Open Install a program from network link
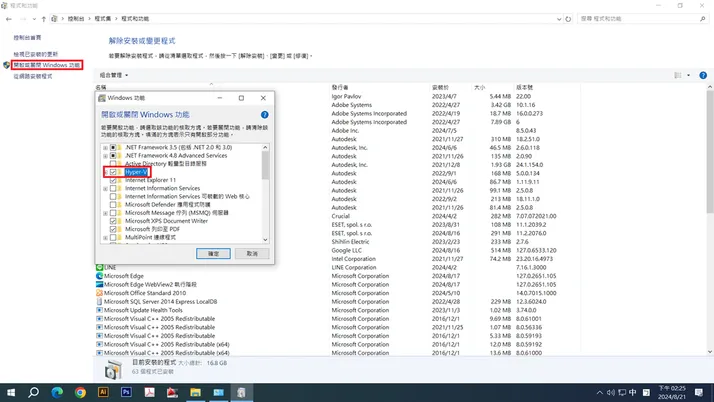Image resolution: width=714 pixels, height=402 pixels. coord(32,76)
